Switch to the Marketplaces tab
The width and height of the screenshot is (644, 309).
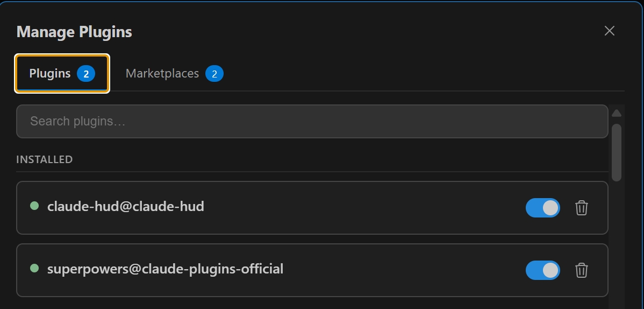[x=174, y=74]
